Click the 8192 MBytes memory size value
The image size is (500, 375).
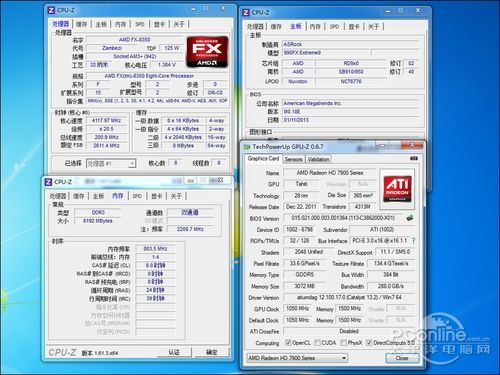click(98, 221)
